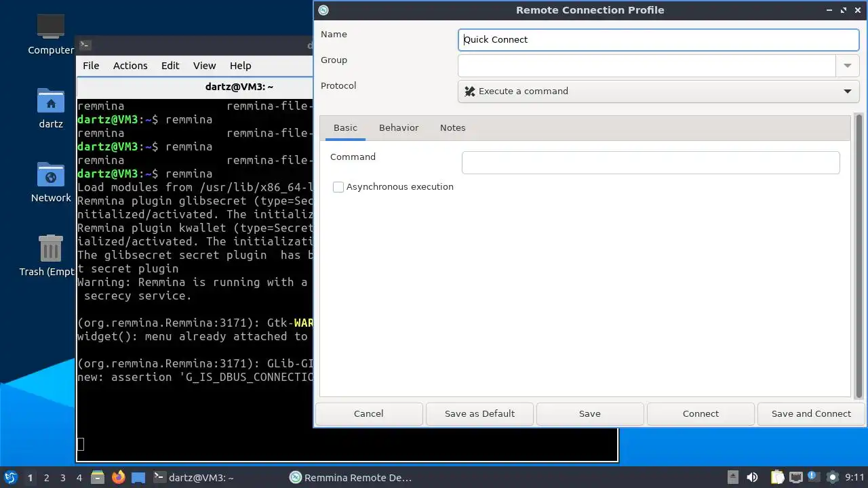Open the terminal View menu
The image size is (868, 488).
(x=204, y=66)
